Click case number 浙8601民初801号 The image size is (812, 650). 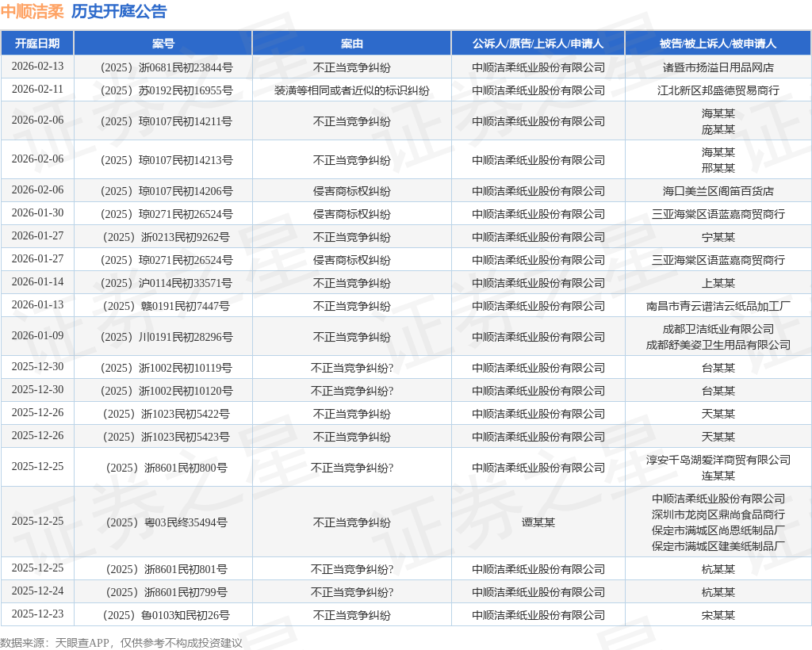(x=167, y=570)
